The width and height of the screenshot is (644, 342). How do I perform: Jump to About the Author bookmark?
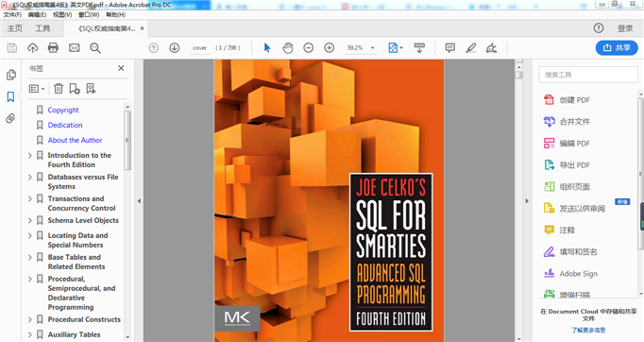point(75,140)
